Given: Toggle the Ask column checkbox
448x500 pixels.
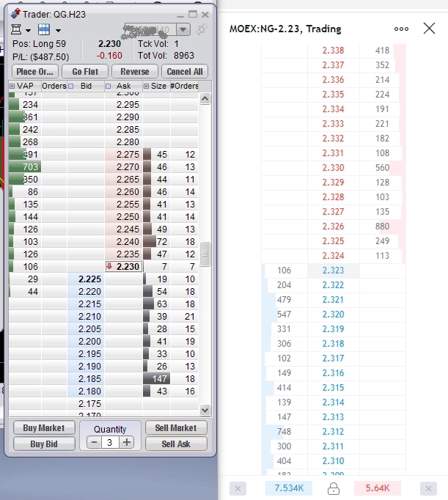Looking at the screenshot, I should [109, 86].
